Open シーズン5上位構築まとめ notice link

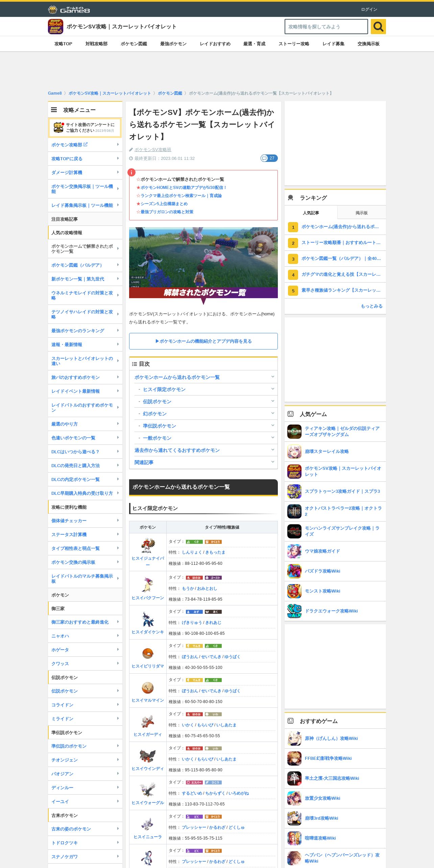164,203
